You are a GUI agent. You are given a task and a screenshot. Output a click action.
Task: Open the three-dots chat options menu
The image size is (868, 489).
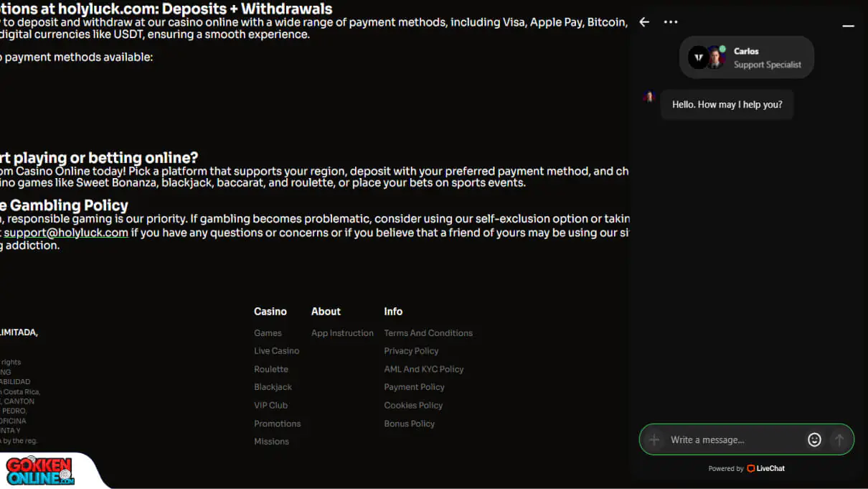(671, 22)
